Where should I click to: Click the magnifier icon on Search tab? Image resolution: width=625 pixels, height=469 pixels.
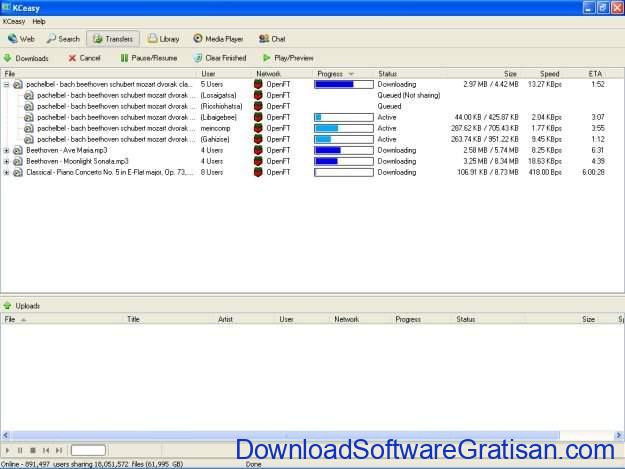[51, 39]
